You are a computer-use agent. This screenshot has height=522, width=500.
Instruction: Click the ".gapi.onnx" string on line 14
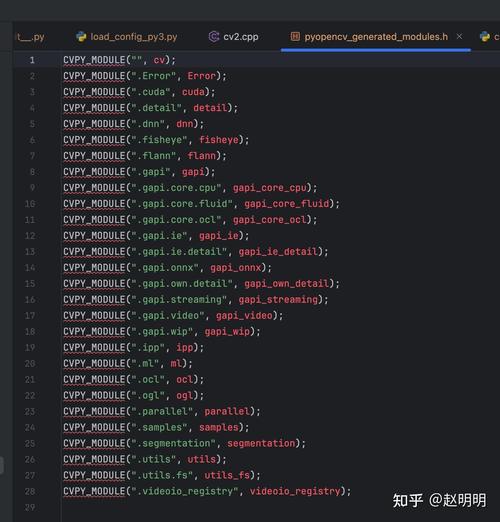point(165,268)
